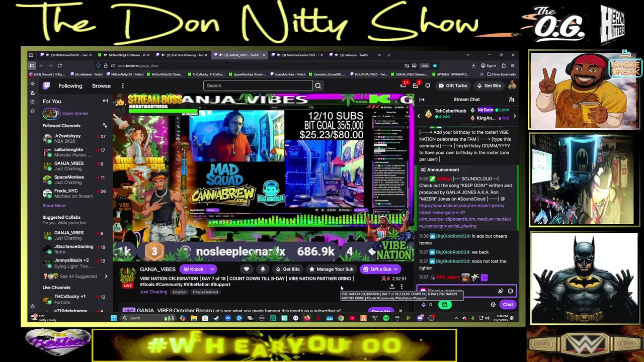Click the magnifier search button
644x362 pixels.
318,85
